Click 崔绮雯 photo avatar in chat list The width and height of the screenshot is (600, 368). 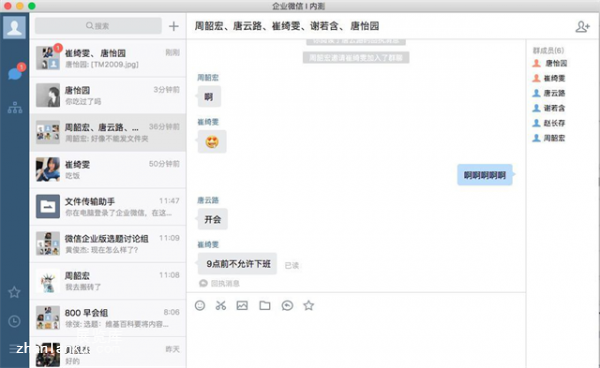click(x=48, y=169)
